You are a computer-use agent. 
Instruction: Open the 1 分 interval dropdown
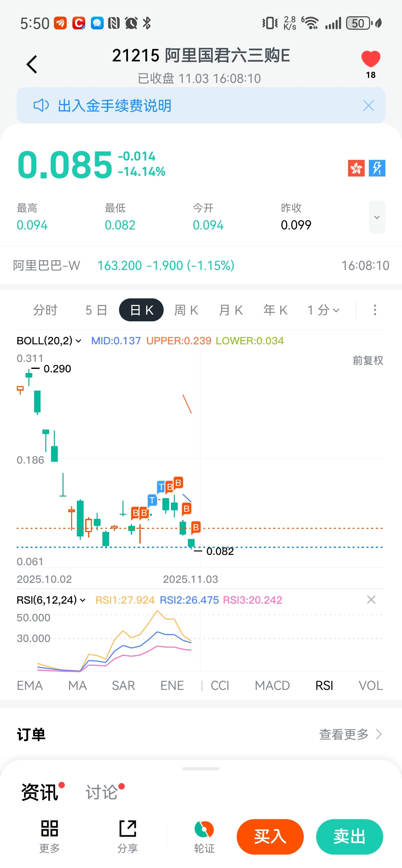click(323, 310)
